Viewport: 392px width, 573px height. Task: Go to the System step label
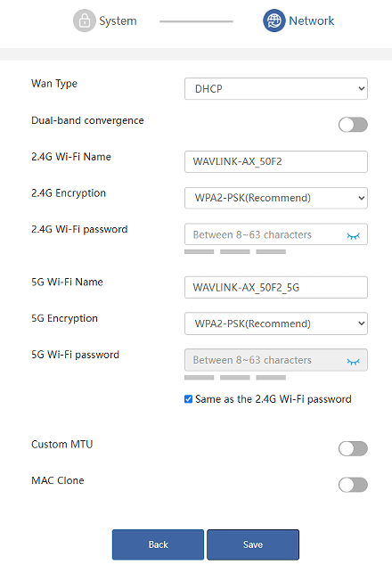tap(118, 20)
